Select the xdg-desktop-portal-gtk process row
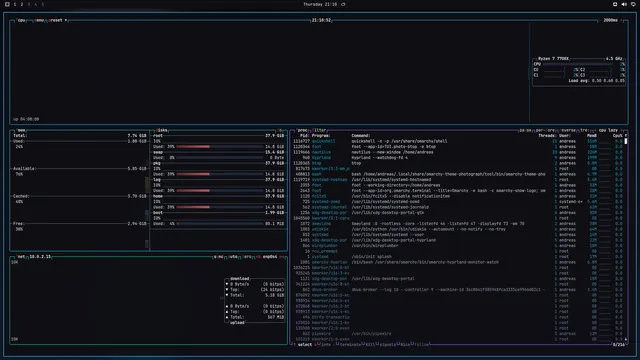This screenshot has width=640, height=360. coord(458,213)
